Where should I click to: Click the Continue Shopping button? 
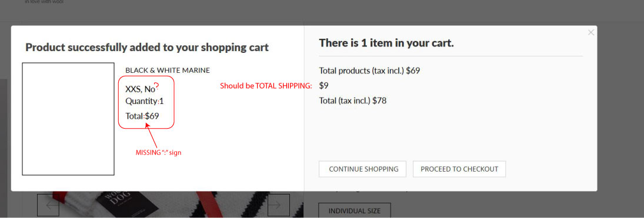[362, 169]
